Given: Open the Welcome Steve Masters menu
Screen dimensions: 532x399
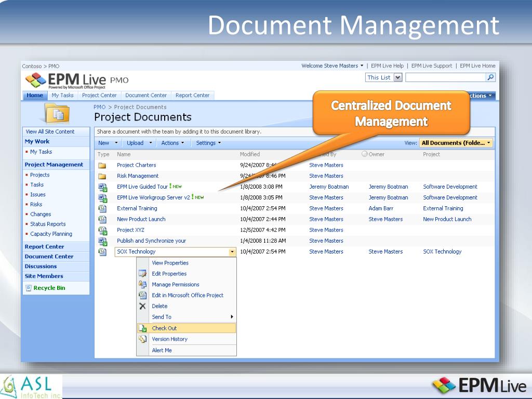Looking at the screenshot, I should [332, 66].
